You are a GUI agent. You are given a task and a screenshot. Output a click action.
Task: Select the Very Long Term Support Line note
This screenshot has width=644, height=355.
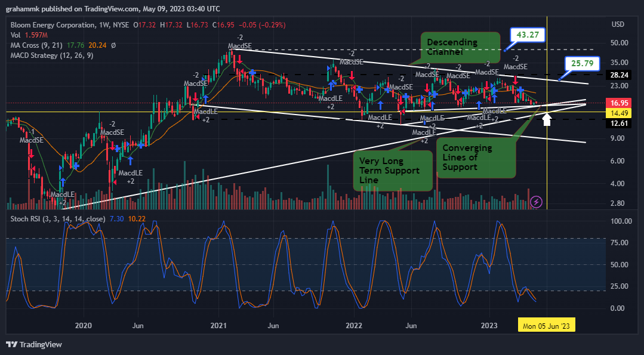coord(393,170)
